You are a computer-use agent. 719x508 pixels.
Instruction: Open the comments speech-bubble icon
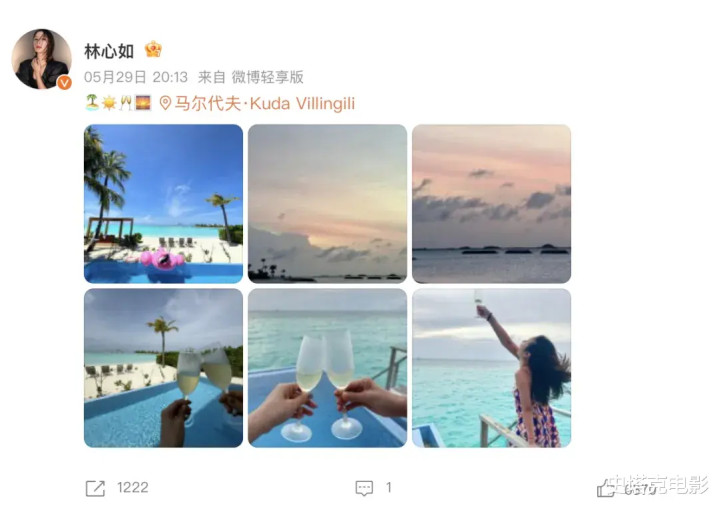coord(364,488)
